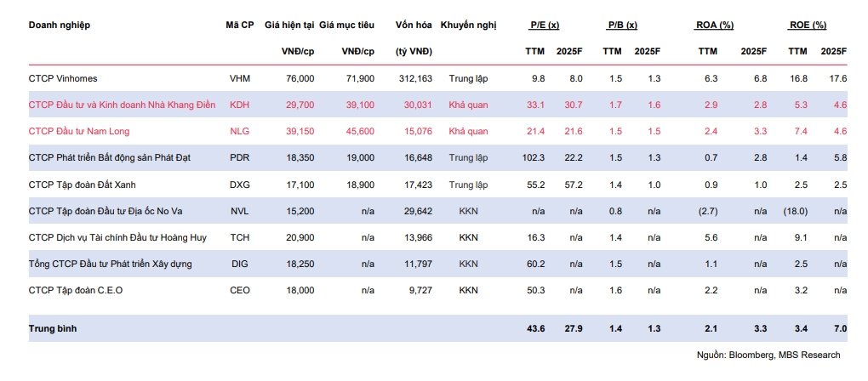
Task: Select the NVL ticker code
Action: pos(240,211)
